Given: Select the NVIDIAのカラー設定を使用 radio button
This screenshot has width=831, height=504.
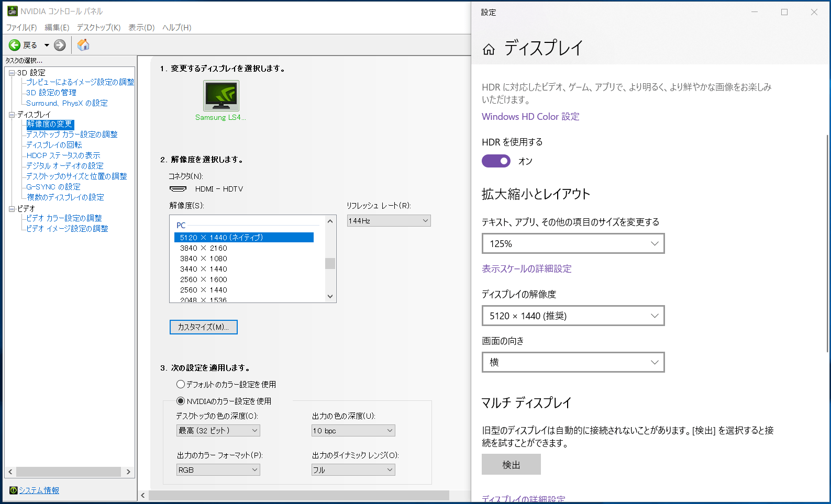Looking at the screenshot, I should click(x=181, y=401).
